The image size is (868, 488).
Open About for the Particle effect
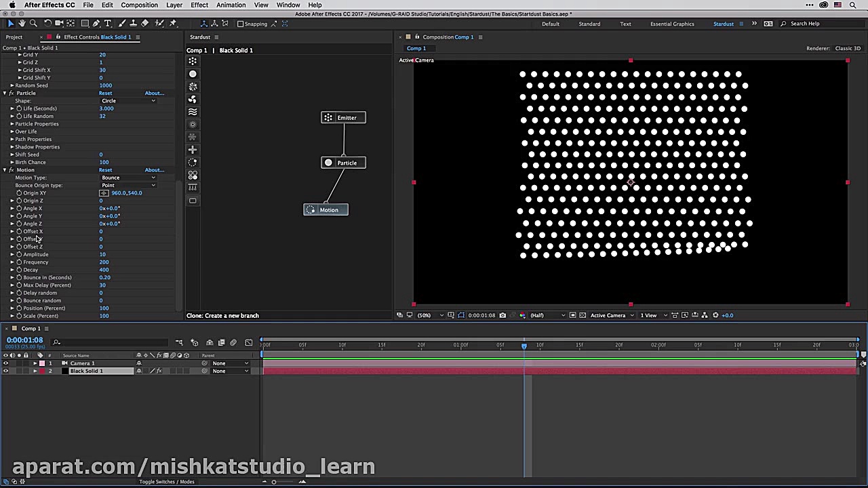(x=153, y=93)
